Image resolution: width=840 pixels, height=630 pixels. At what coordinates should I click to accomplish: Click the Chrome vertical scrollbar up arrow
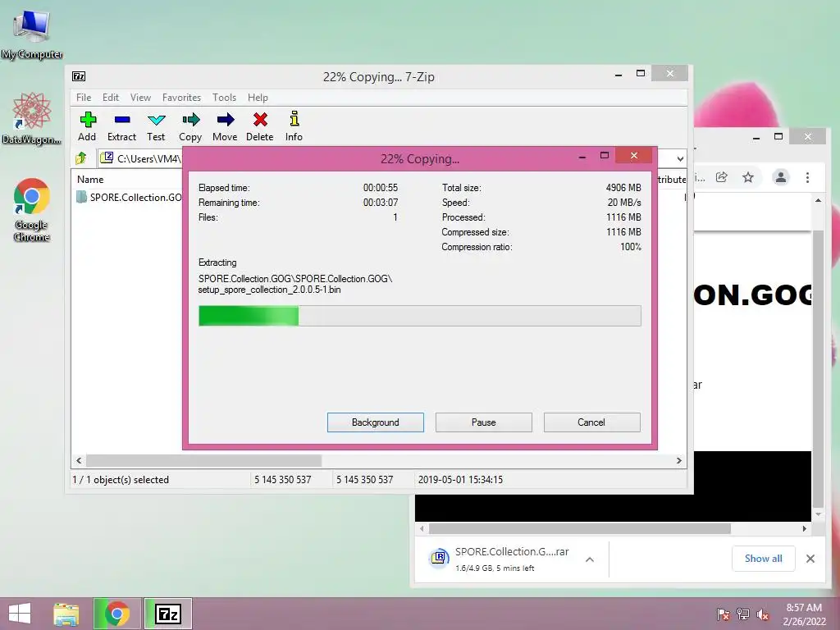[818, 200]
